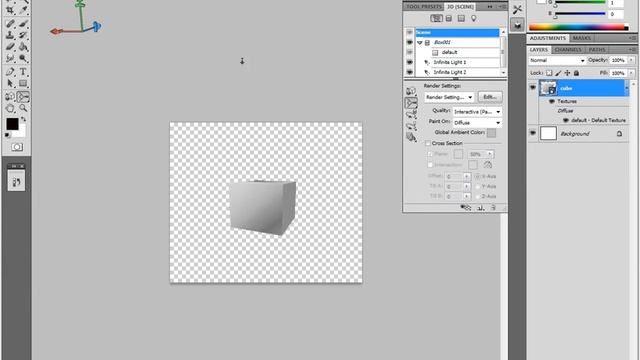Toggle Textures visibility on cube layer
The width and height of the screenshot is (640, 360).
[x=552, y=101]
